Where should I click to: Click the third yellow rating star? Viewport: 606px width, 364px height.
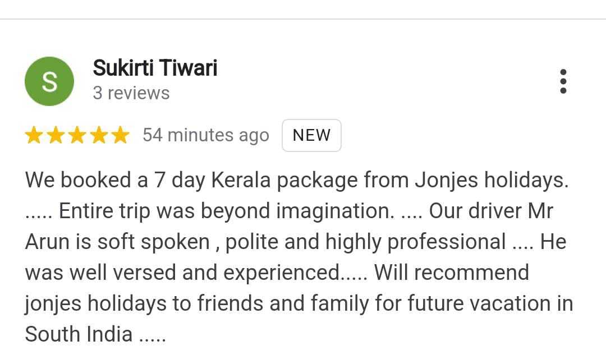pos(77,136)
